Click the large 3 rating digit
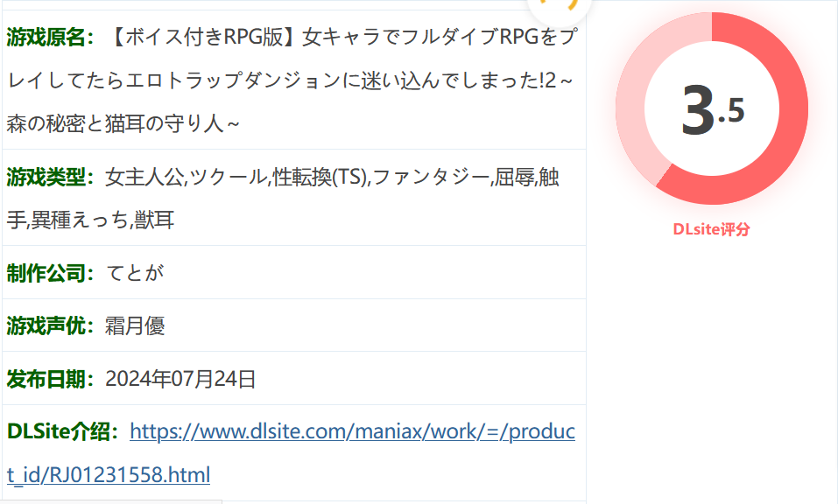838x504 pixels. 698,110
